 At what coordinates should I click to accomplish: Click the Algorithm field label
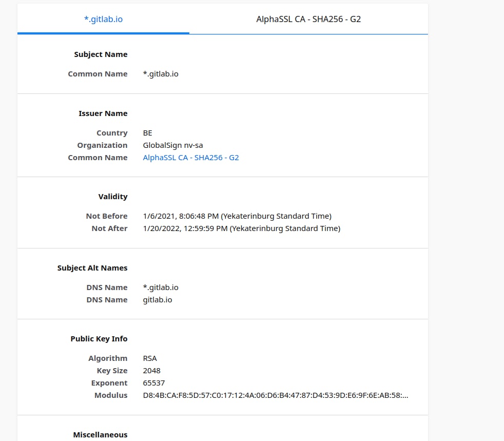pos(108,358)
